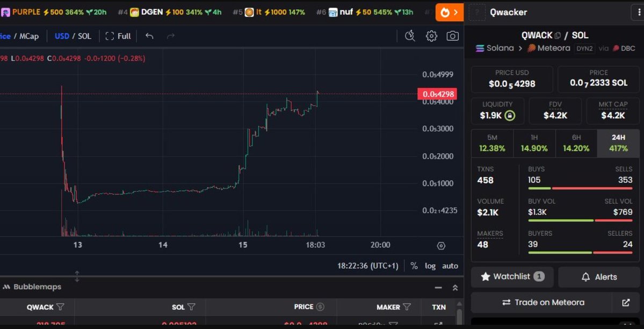Open the nuf trending token
The image size is (644, 329).
pyautogui.click(x=365, y=12)
